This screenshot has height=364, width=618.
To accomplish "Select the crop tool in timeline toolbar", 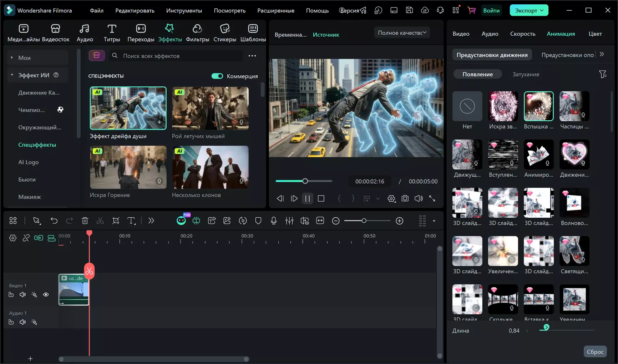I will (116, 221).
